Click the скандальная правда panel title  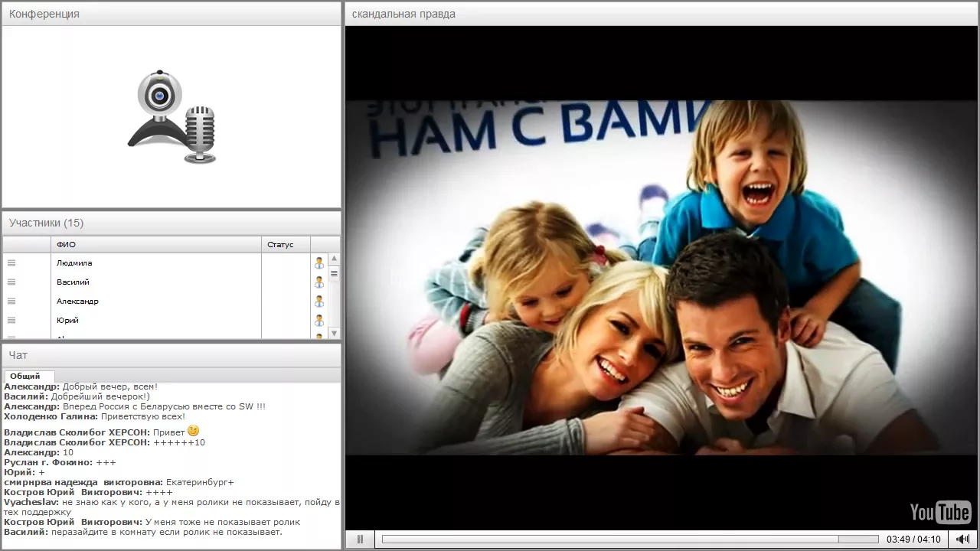pyautogui.click(x=403, y=14)
